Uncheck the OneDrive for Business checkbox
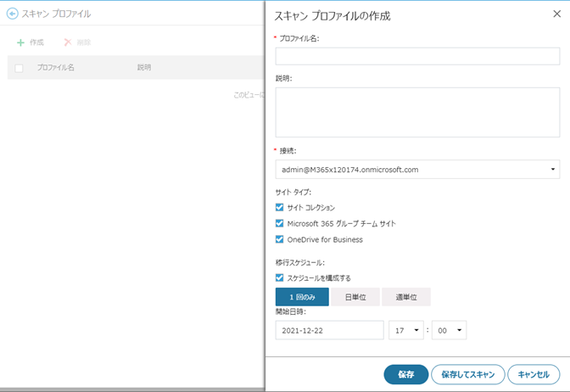Screen dimensions: 570x392 pyautogui.click(x=279, y=239)
